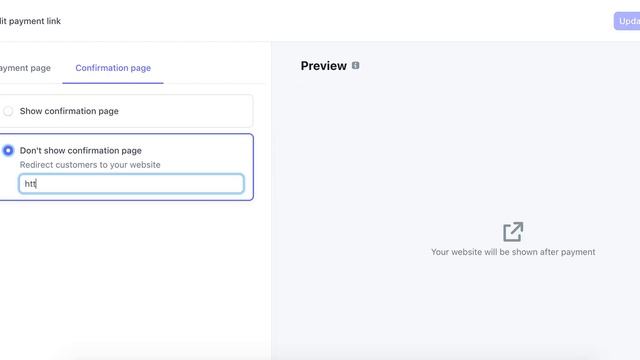Click the Preview heading
Screen dimensions: 640x360
[324, 66]
